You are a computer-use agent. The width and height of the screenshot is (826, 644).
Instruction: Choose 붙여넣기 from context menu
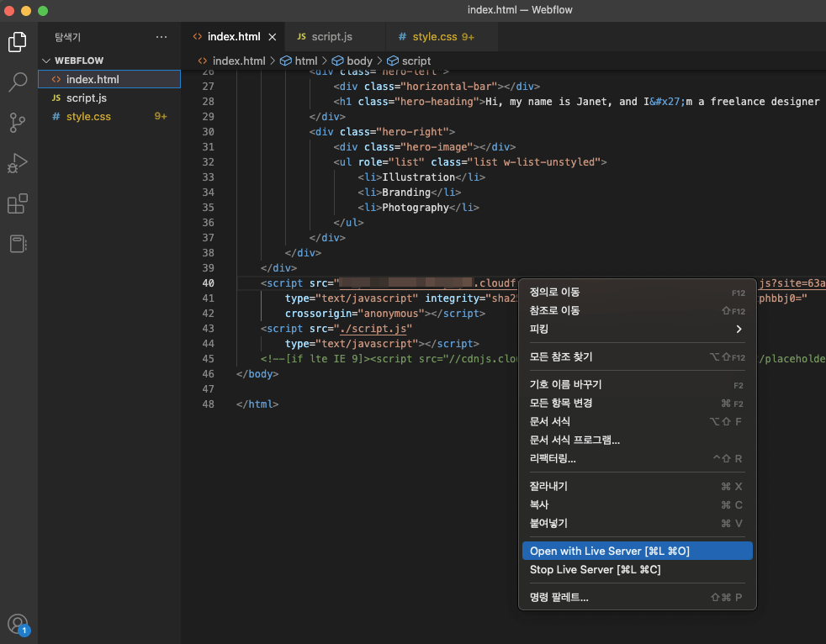(638, 524)
